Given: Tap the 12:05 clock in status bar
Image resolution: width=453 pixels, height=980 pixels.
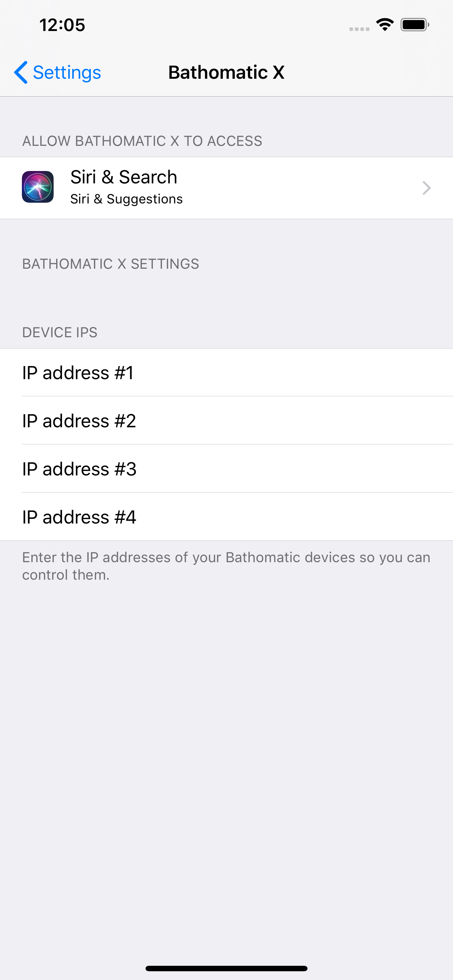Looking at the screenshot, I should click(62, 25).
